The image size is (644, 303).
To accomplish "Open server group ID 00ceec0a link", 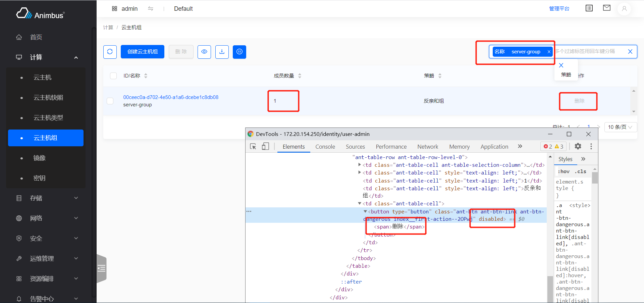I will pos(171,97).
